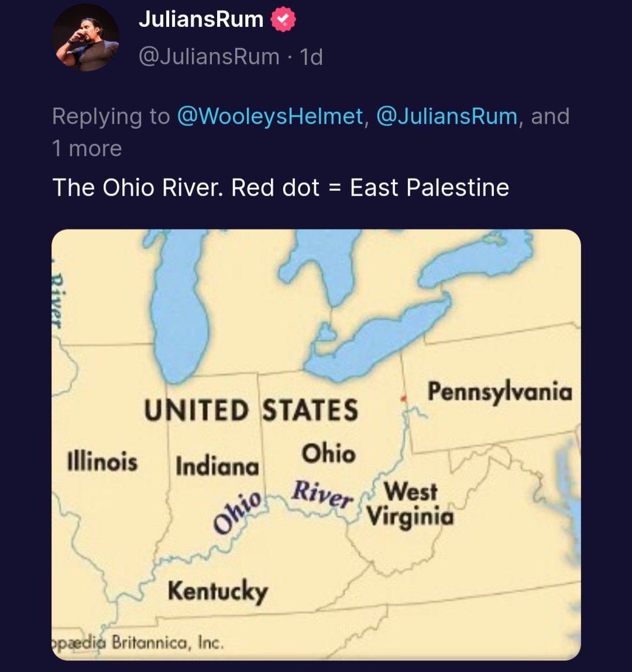Click the East Palestine red dot

403,398
